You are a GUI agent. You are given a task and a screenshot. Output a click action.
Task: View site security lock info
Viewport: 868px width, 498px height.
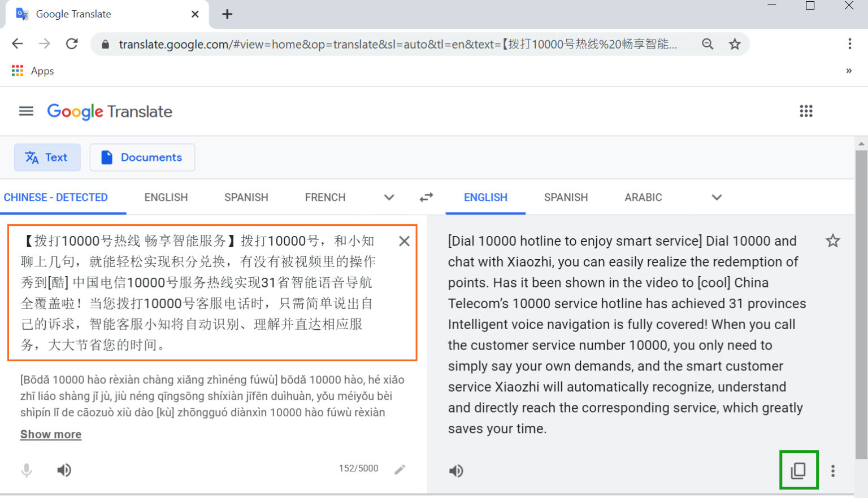pos(105,44)
